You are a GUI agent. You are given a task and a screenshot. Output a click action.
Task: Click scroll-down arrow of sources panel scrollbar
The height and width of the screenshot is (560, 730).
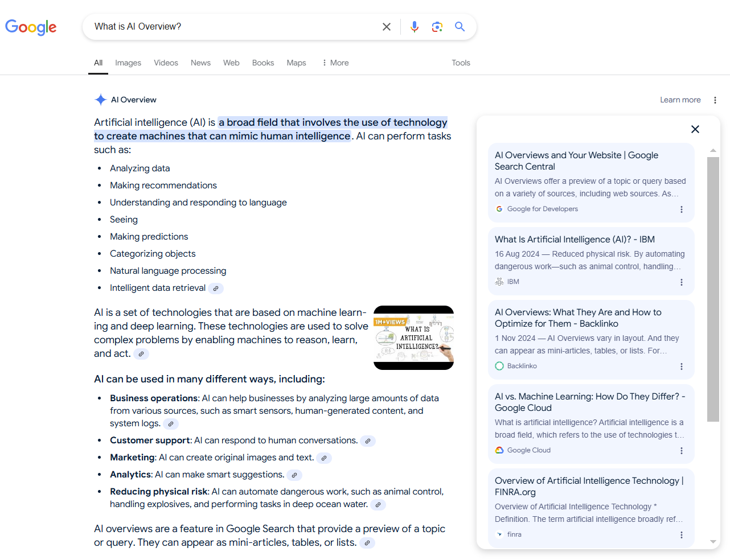pos(713,542)
